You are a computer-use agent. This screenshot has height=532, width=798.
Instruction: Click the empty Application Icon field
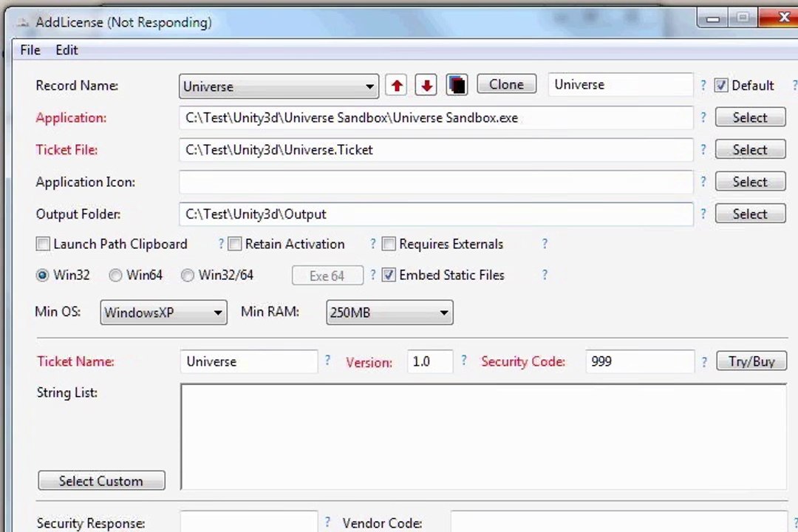click(436, 182)
